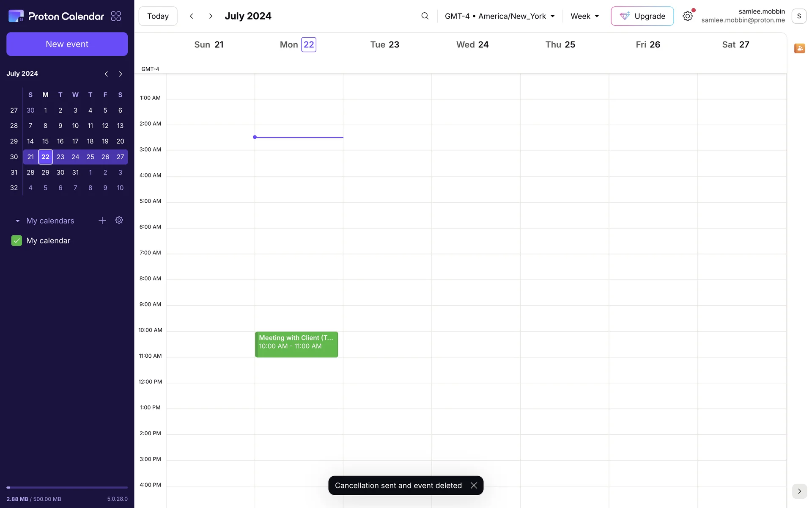Uncheck My calendar visibility checkbox
This screenshot has width=812, height=508.
click(16, 241)
